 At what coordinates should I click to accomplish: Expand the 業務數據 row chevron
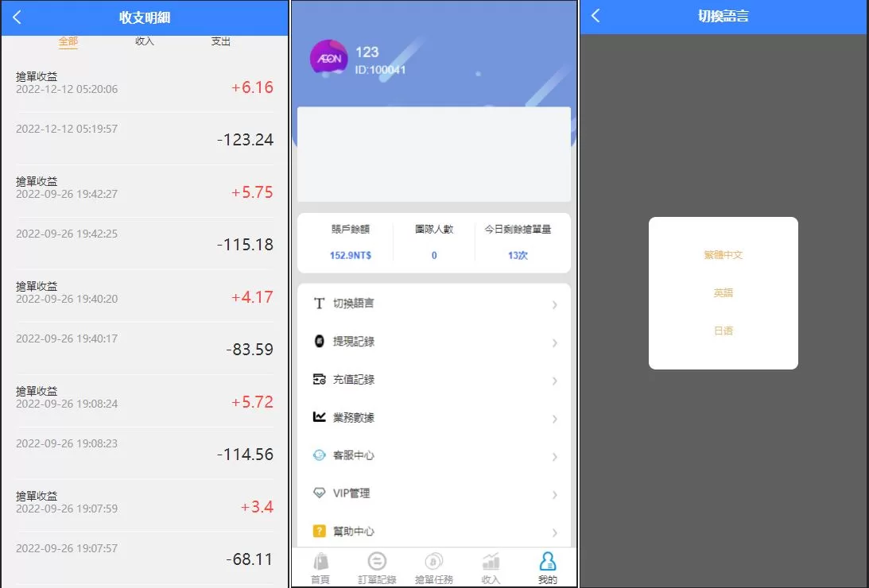pyautogui.click(x=555, y=419)
